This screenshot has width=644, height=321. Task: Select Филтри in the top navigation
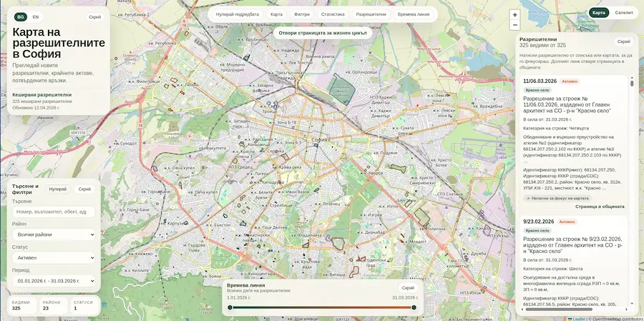point(302,14)
